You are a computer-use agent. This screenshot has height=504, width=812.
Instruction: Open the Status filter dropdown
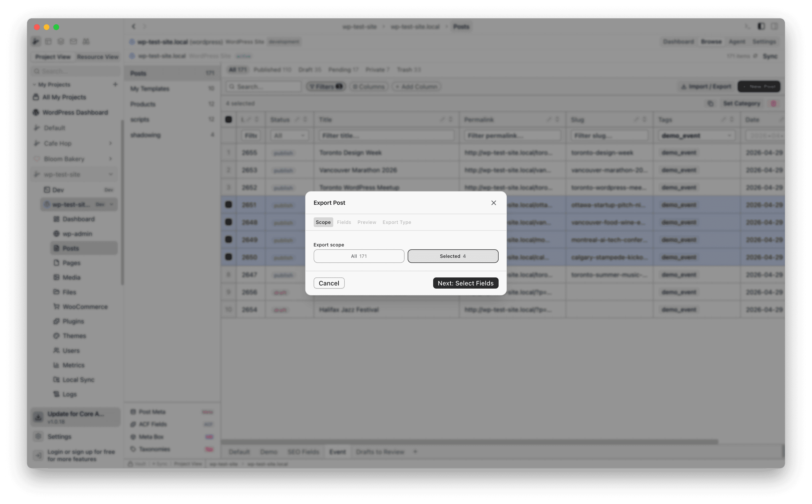tap(289, 136)
